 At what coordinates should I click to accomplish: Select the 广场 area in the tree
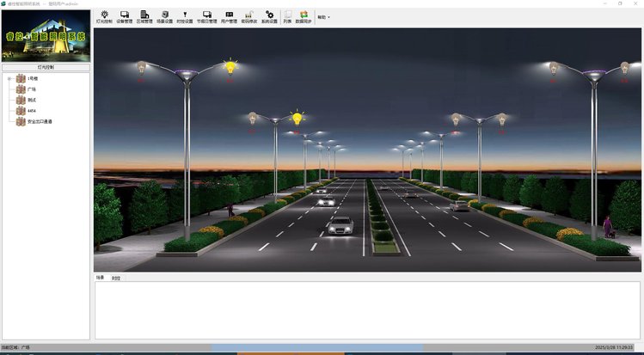pyautogui.click(x=32, y=89)
